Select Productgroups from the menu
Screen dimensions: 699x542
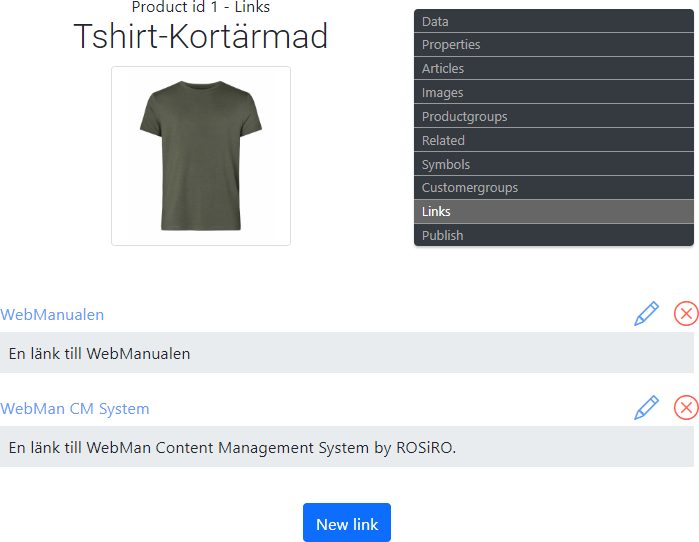tap(553, 117)
